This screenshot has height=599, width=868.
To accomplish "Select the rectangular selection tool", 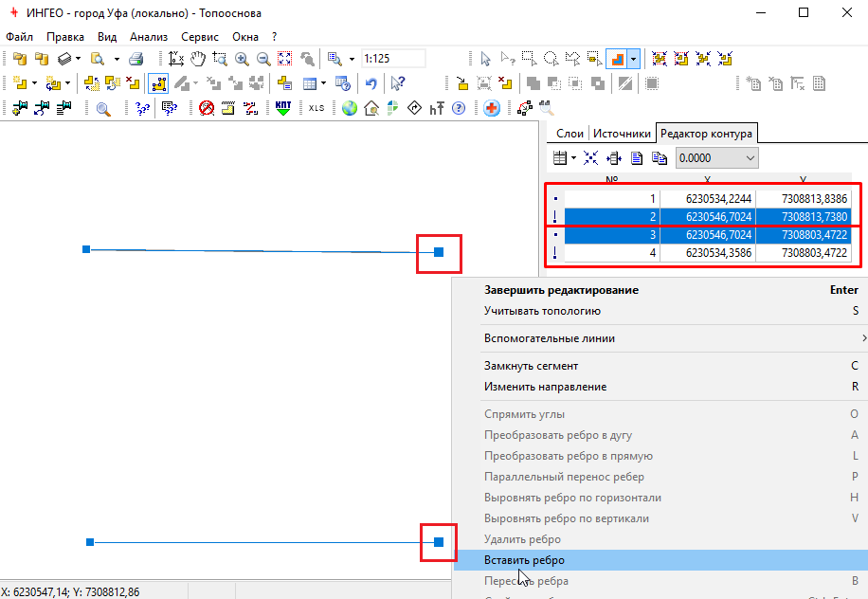I will 529,59.
